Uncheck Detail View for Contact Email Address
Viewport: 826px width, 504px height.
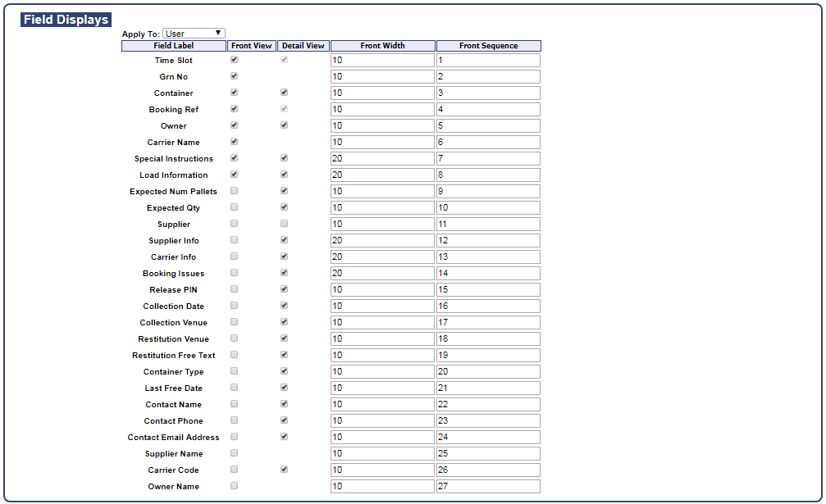(284, 436)
